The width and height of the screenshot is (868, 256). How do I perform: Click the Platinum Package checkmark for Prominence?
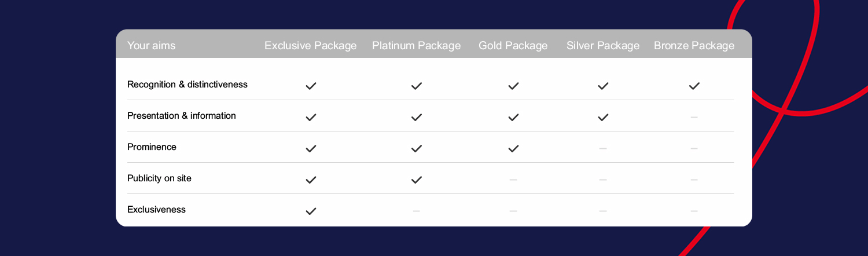(x=417, y=148)
